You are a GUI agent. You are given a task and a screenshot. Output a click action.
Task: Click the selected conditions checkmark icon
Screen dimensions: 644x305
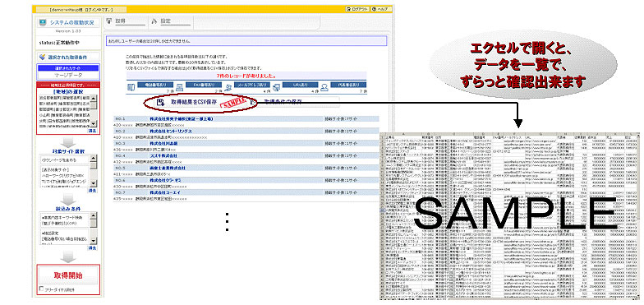[41, 58]
